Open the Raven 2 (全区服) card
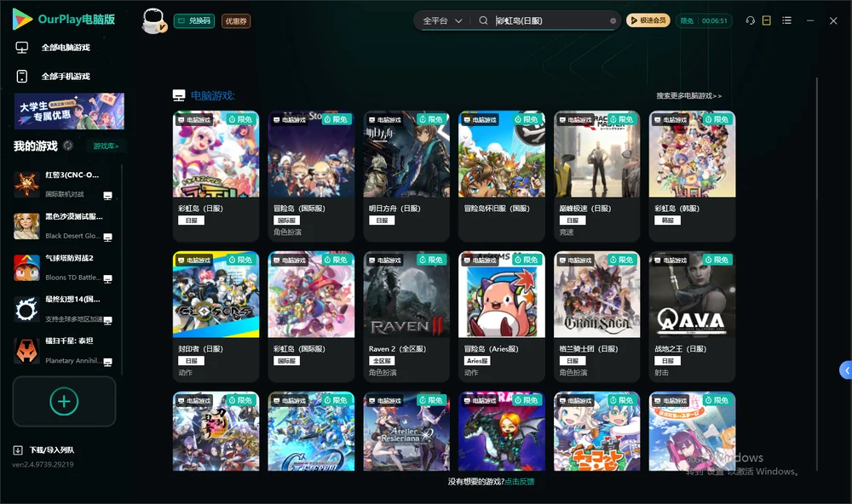The image size is (852, 504). [x=406, y=316]
